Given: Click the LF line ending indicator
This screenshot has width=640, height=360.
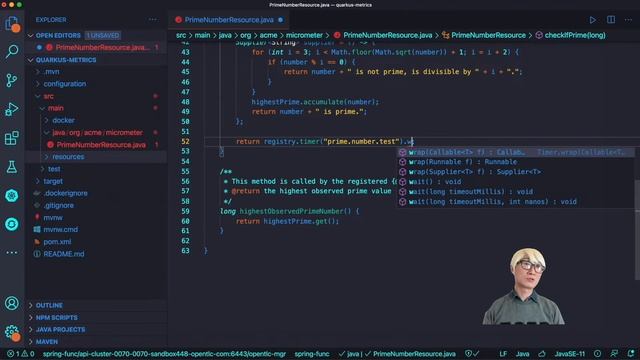Looking at the screenshot, I should (x=503, y=353).
